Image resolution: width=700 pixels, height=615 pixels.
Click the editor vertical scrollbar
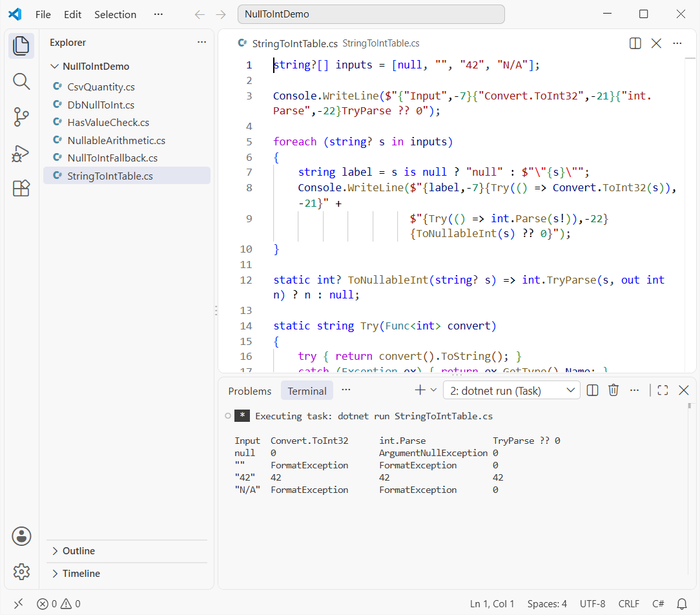click(x=690, y=214)
